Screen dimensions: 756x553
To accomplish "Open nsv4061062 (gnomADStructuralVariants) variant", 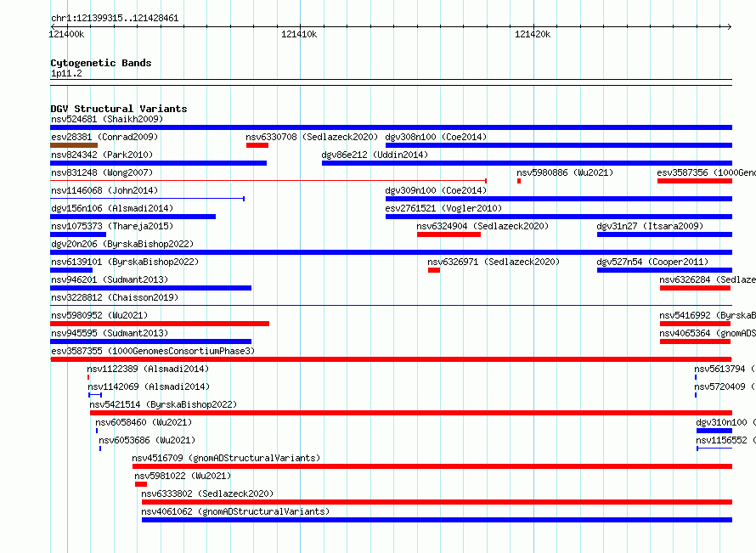I will point(235,511).
